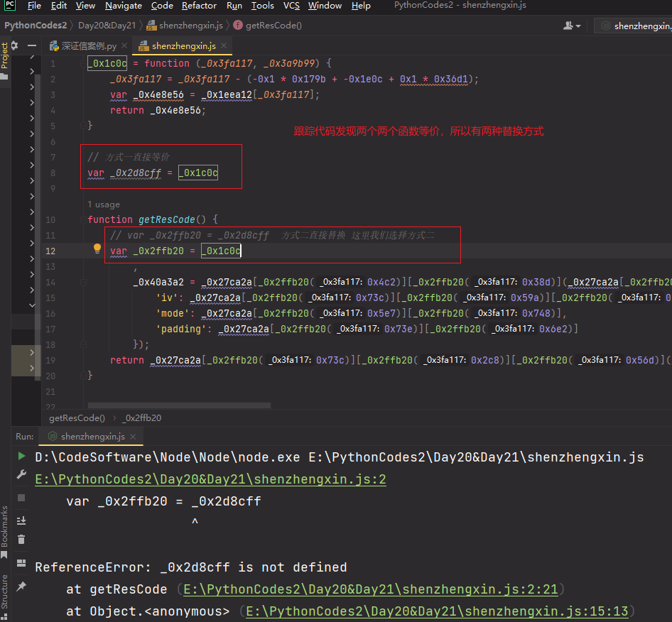Fold the block end marker at line 5

(x=83, y=126)
